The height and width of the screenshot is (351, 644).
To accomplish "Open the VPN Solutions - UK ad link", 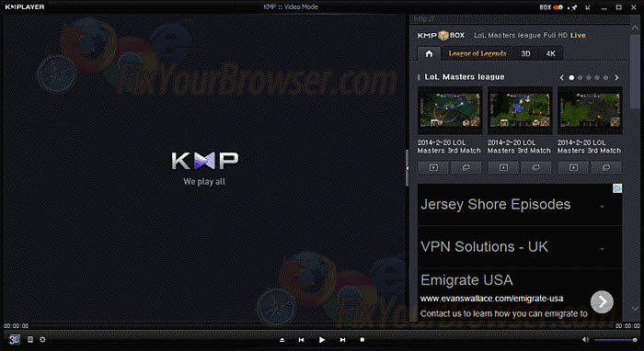I will (484, 247).
